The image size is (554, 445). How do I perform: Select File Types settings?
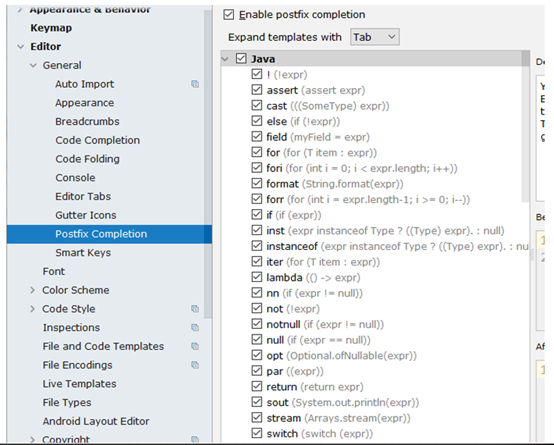coord(67,403)
